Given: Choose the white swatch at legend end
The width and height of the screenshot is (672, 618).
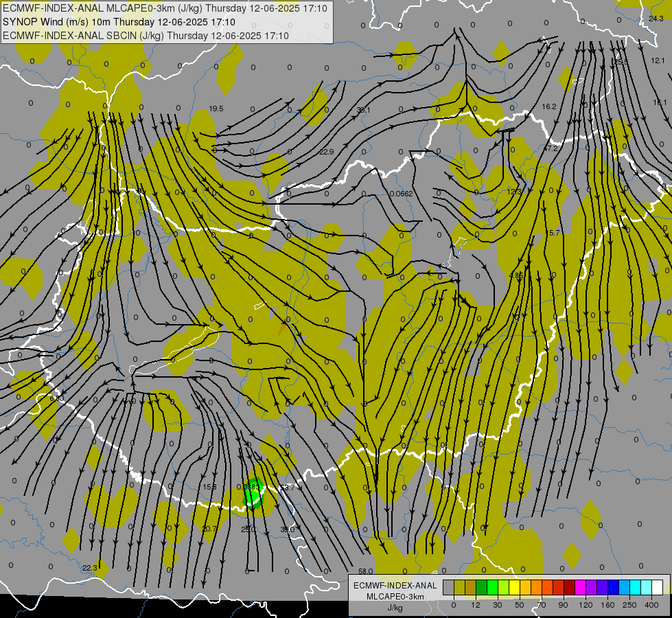Looking at the screenshot, I should point(658,587).
